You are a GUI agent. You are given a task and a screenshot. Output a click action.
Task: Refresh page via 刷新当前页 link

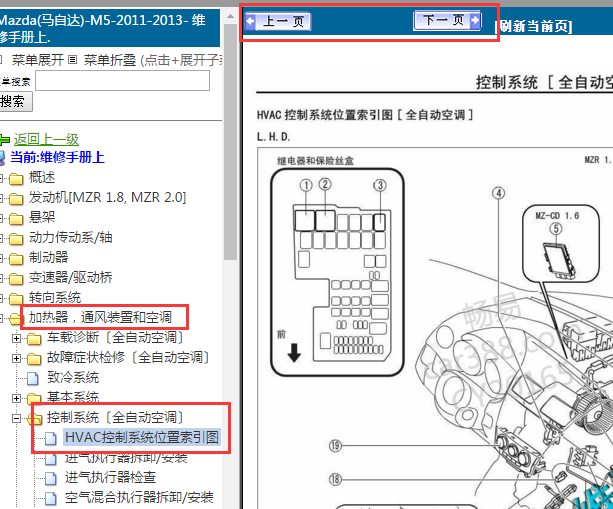[533, 27]
